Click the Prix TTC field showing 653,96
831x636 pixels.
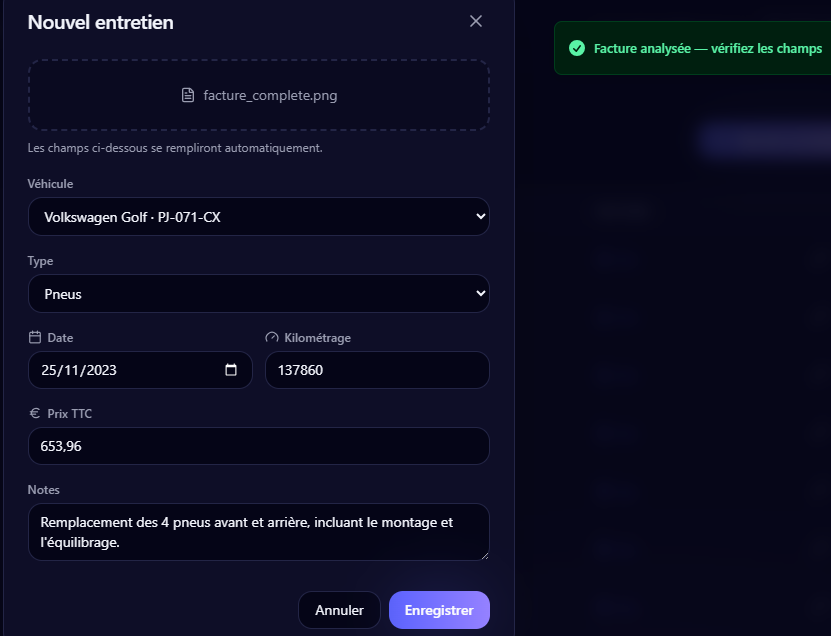pos(259,446)
